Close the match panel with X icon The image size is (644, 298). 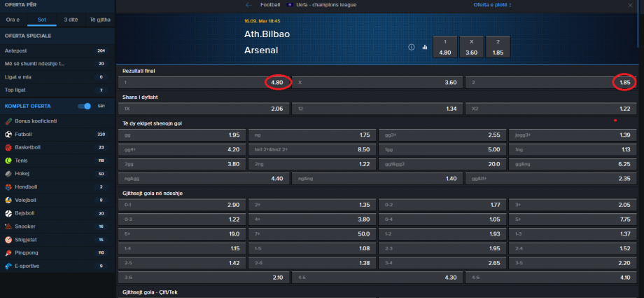tap(630, 5)
